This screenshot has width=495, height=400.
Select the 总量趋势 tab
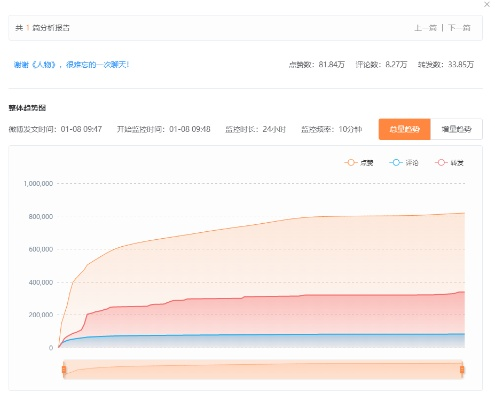(x=404, y=129)
